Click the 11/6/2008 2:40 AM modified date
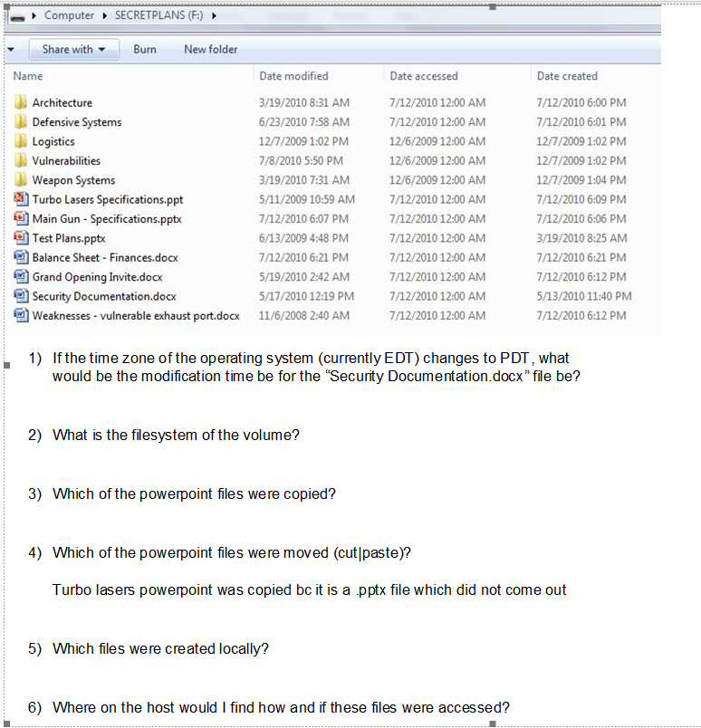701x728 pixels. tap(303, 316)
